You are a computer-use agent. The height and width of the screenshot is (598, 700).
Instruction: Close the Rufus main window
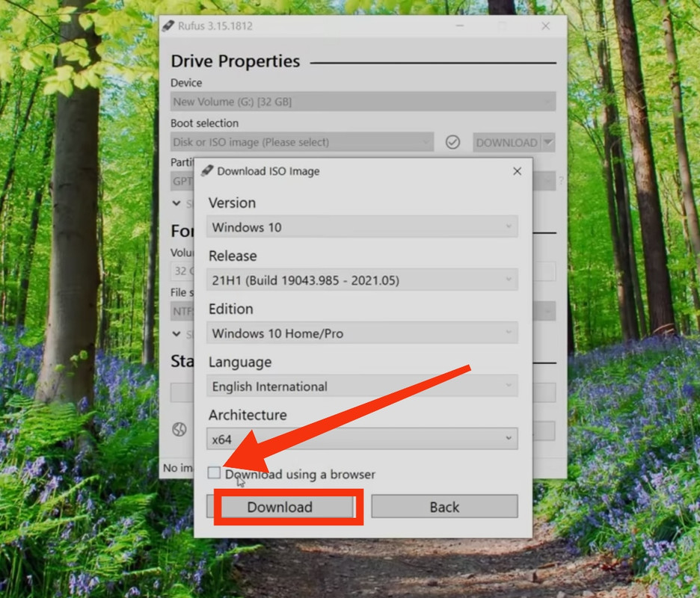coord(545,26)
